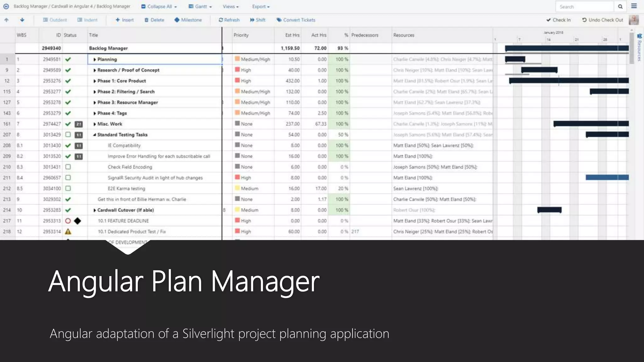Click the Medium/High priority swatch for Planning
The height and width of the screenshot is (362, 644).
point(237,59)
